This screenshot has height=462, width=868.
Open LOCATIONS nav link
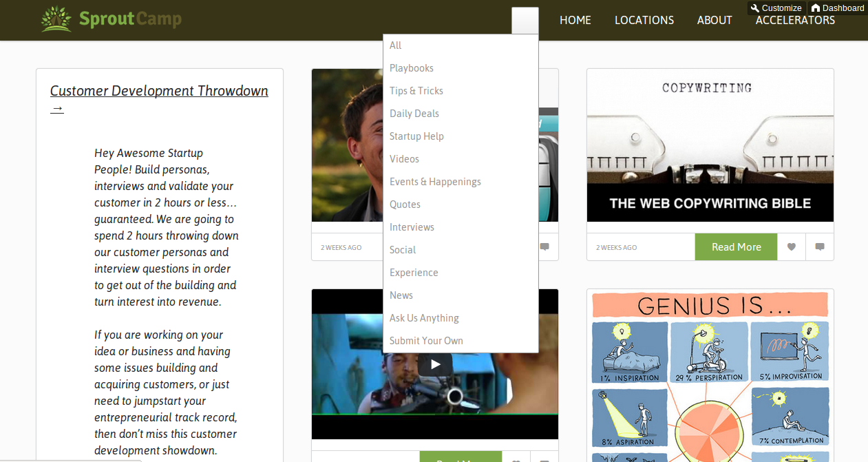point(644,20)
